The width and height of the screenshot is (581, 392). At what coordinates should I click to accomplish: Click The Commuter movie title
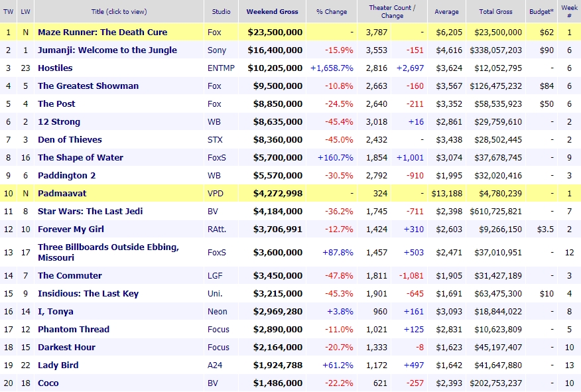(70, 276)
